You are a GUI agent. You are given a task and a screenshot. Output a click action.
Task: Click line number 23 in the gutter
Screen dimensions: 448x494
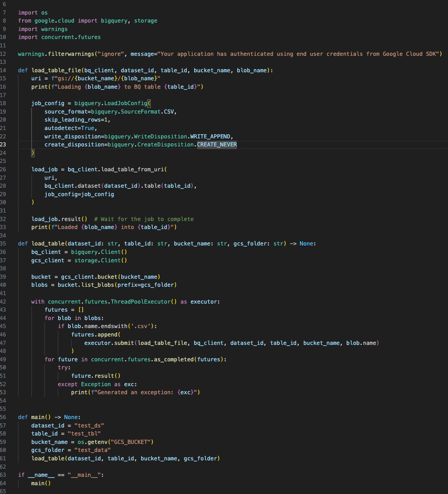click(4, 145)
